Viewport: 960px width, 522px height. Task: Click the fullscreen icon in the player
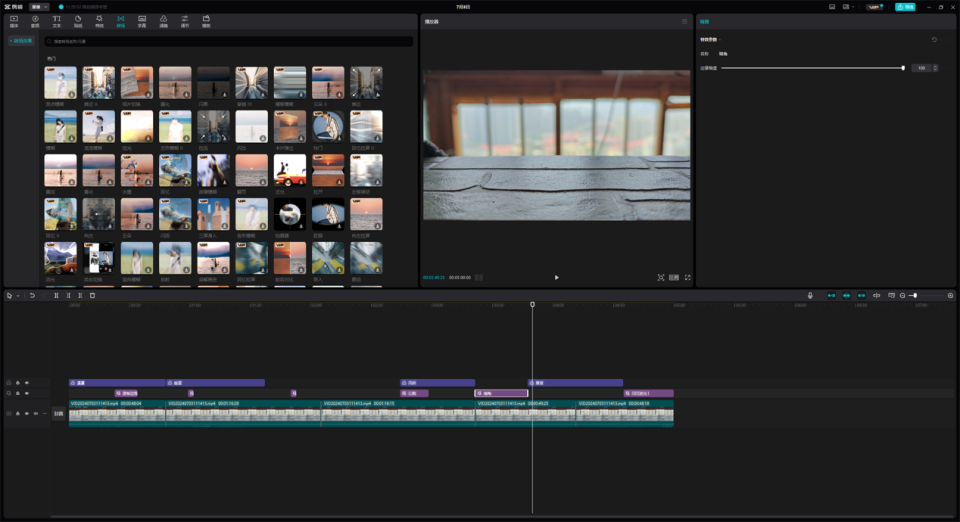click(687, 277)
